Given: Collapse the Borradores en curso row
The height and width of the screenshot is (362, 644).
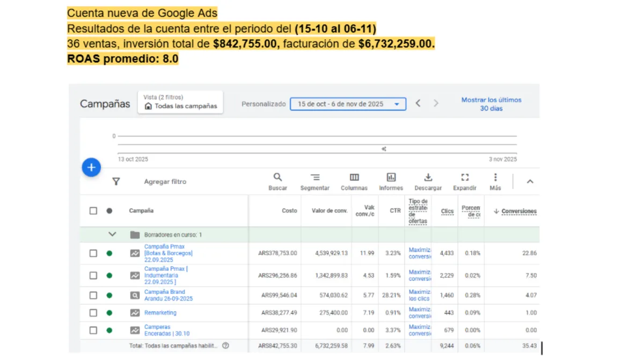Looking at the screenshot, I should pyautogui.click(x=112, y=234).
